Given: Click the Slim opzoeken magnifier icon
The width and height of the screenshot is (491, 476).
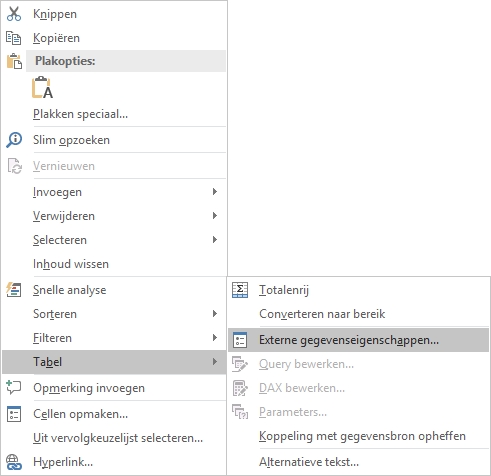Looking at the screenshot, I should pos(14,140).
